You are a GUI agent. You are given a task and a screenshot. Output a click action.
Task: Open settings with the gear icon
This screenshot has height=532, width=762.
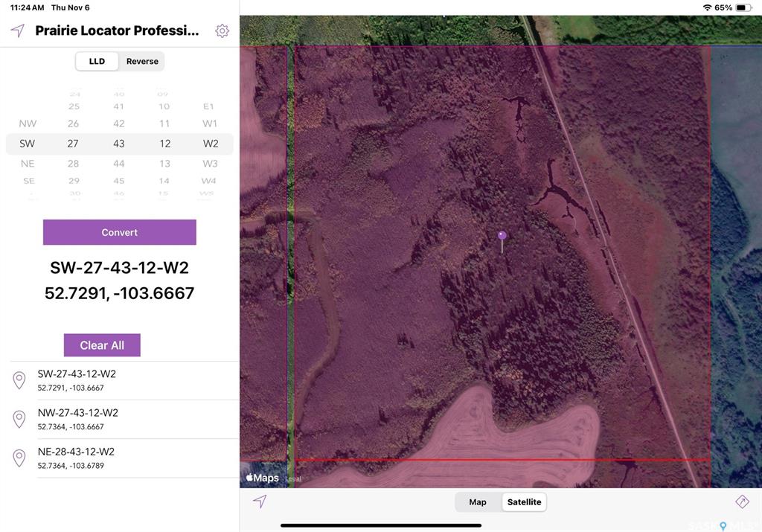point(222,31)
